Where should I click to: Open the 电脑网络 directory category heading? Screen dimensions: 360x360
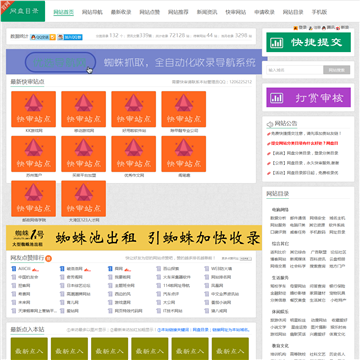[280, 210]
